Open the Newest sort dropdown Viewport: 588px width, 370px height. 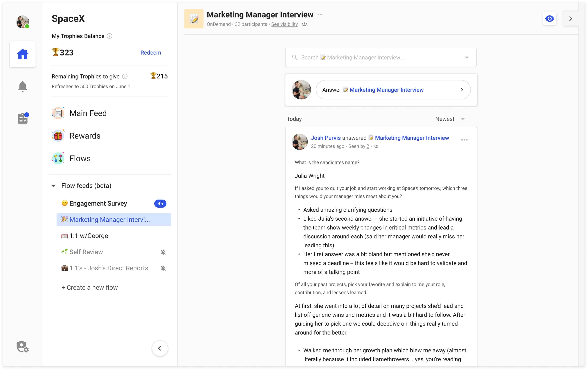coord(450,119)
